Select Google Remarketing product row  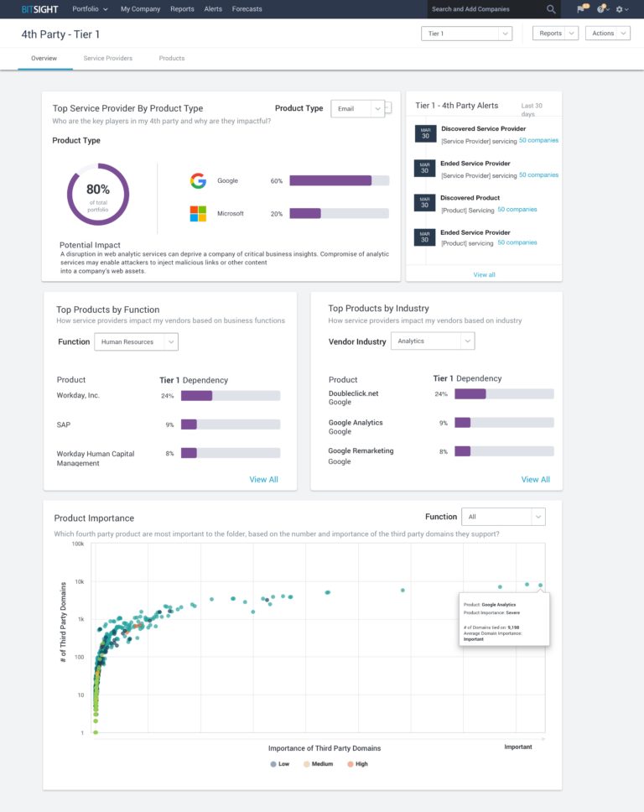click(x=361, y=455)
